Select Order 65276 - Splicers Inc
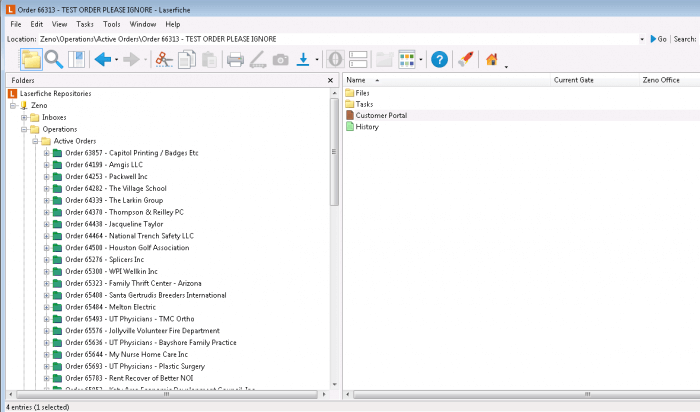Viewport: 700px width, 412px height. tap(104, 259)
